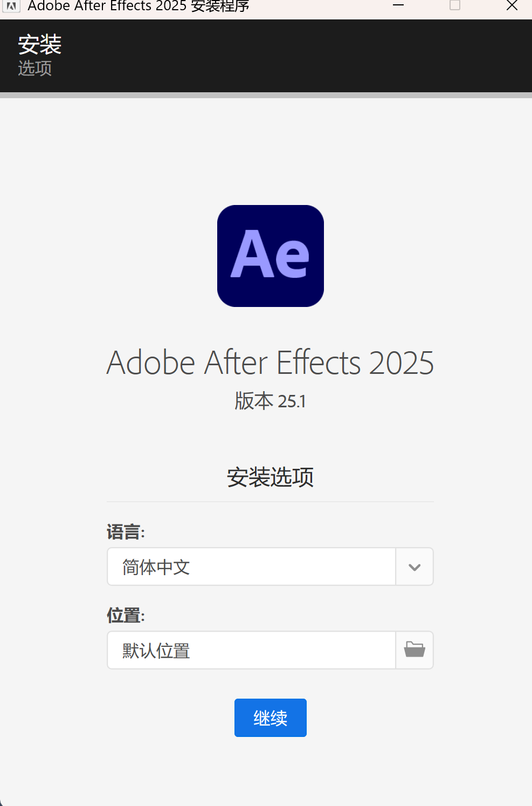Click the gray progress strip below header

click(x=266, y=95)
